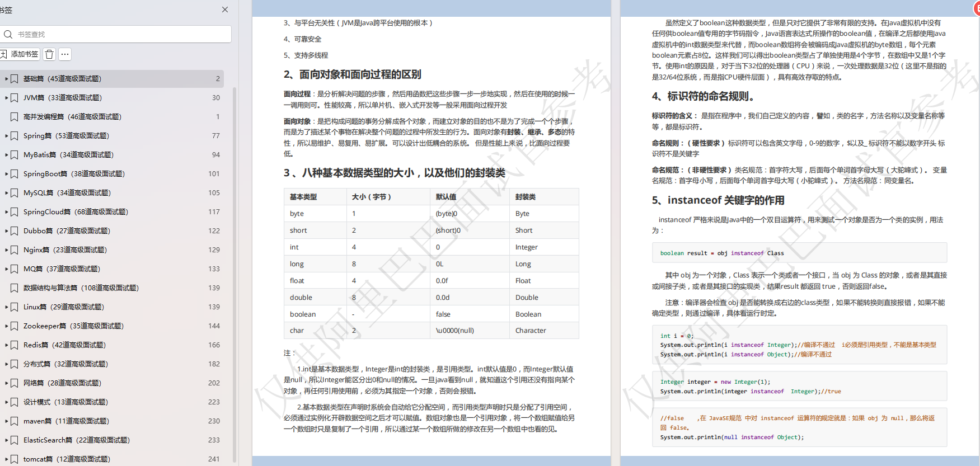Click heading 5、instanceof 关键字的作用
This screenshot has height=466, width=980.
[718, 200]
